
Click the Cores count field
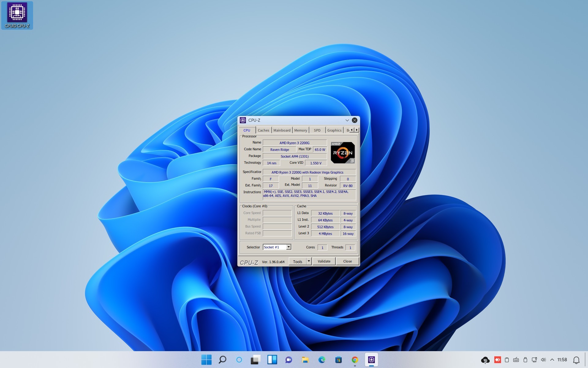322,247
